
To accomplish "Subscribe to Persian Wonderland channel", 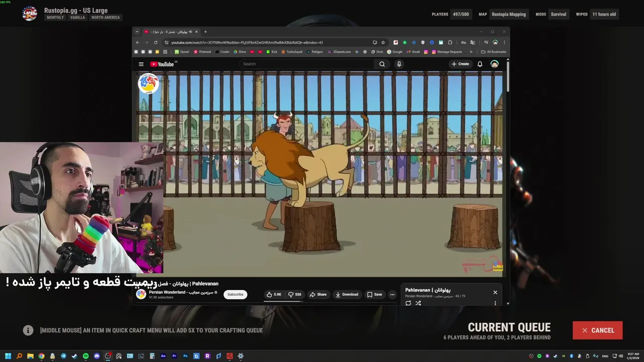I will [x=235, y=295].
